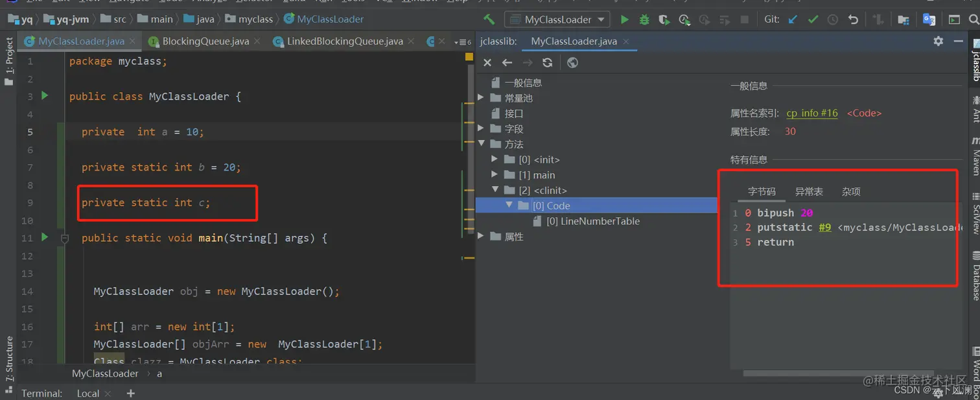Start debugging with the green bug icon
Viewport: 980px width, 400px height.
tap(644, 19)
